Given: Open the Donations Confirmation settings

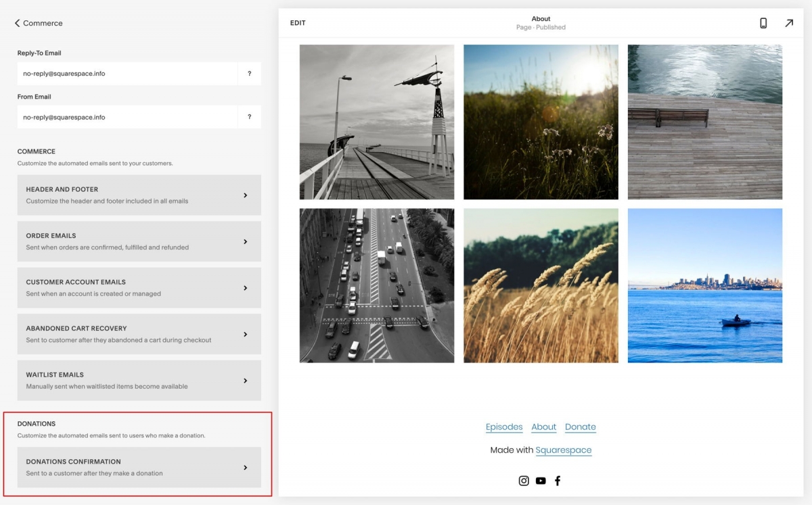Looking at the screenshot, I should 139,467.
